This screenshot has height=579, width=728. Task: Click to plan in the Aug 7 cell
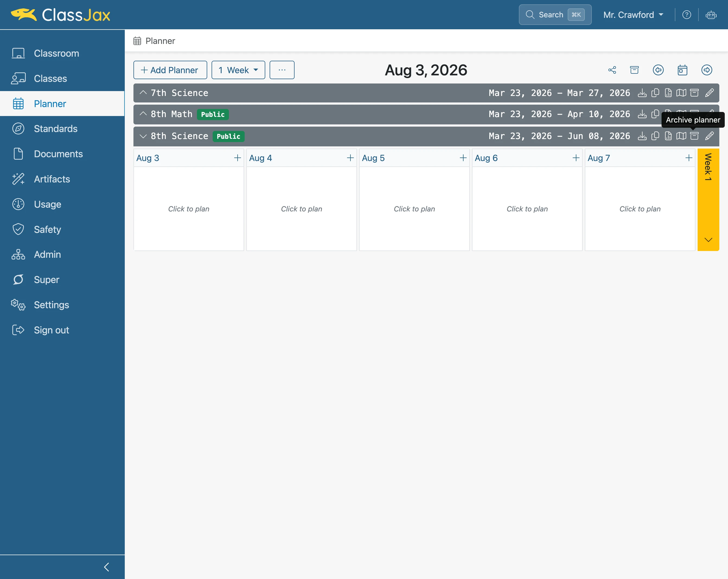[x=640, y=209]
